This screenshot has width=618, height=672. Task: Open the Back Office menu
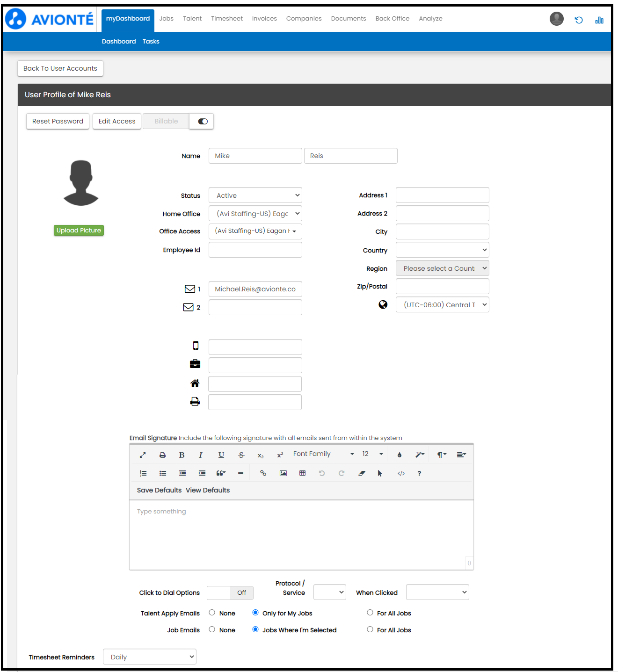tap(392, 19)
